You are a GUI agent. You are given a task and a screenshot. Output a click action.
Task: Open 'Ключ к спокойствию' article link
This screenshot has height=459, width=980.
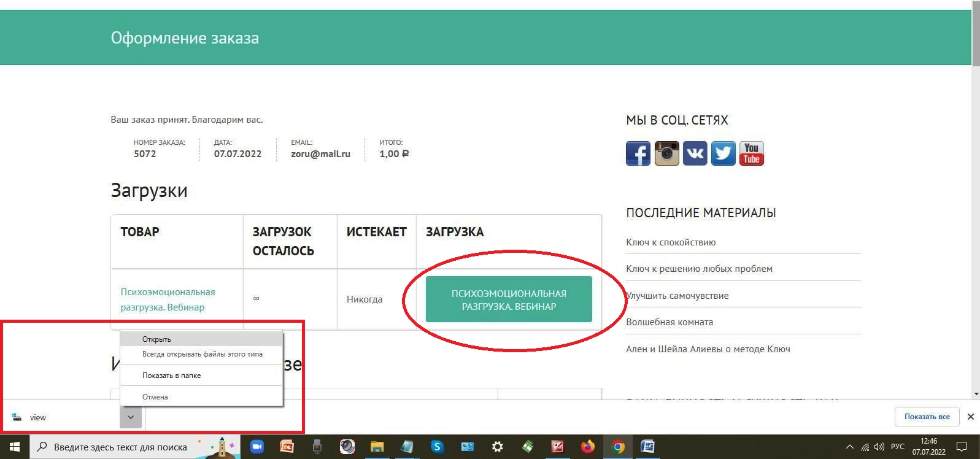[x=671, y=242]
